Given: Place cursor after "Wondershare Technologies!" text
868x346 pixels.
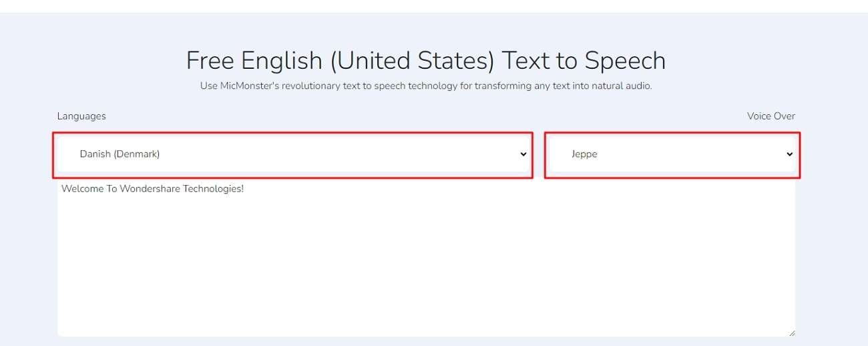Looking at the screenshot, I should tap(244, 189).
